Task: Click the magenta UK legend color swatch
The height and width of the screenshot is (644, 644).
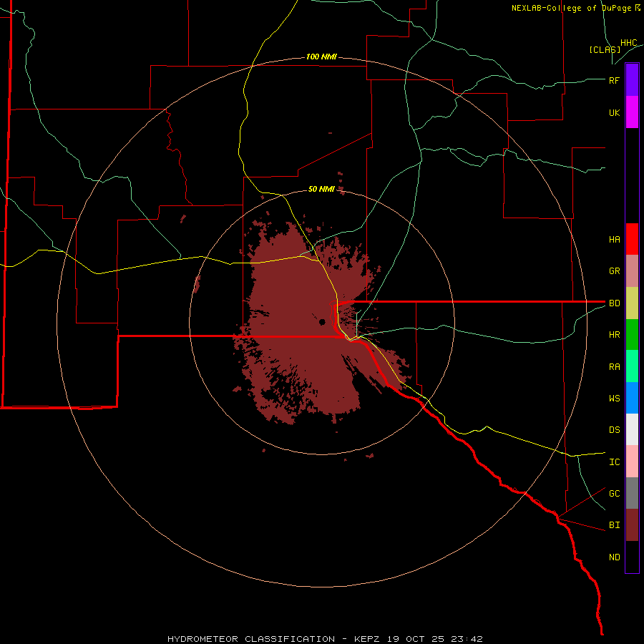Action: coord(632,112)
